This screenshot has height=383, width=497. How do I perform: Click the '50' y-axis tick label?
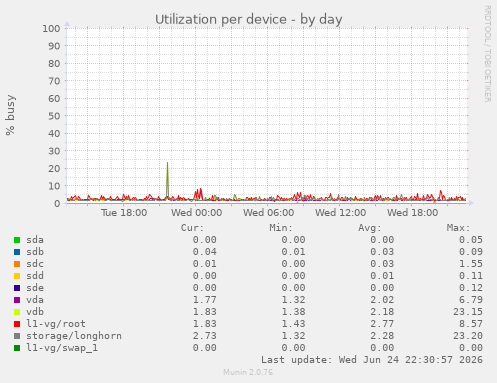(x=54, y=116)
